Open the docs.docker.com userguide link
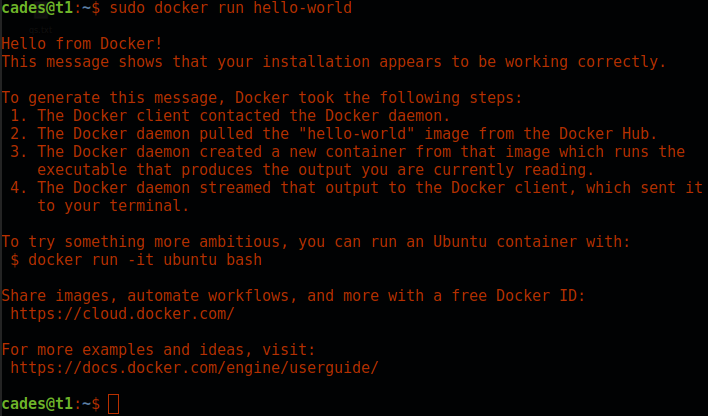This screenshot has width=708, height=416. click(194, 368)
